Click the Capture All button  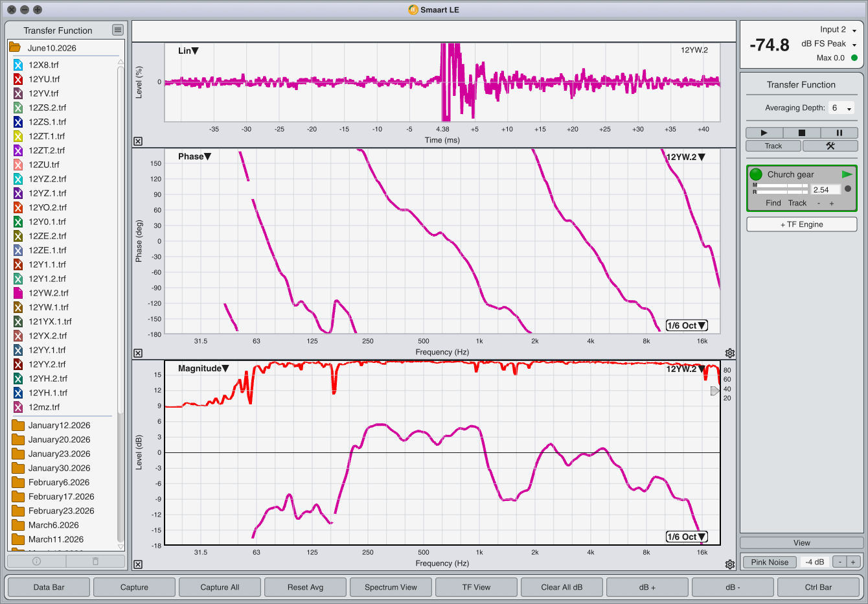click(220, 587)
